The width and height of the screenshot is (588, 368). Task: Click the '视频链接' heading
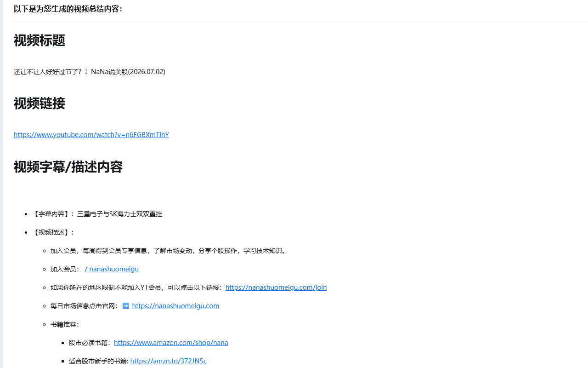(x=40, y=103)
